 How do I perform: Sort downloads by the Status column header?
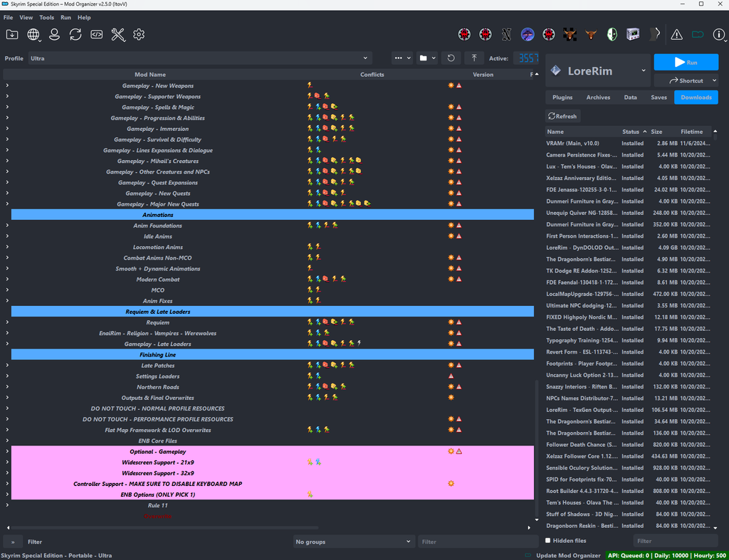tap(634, 132)
